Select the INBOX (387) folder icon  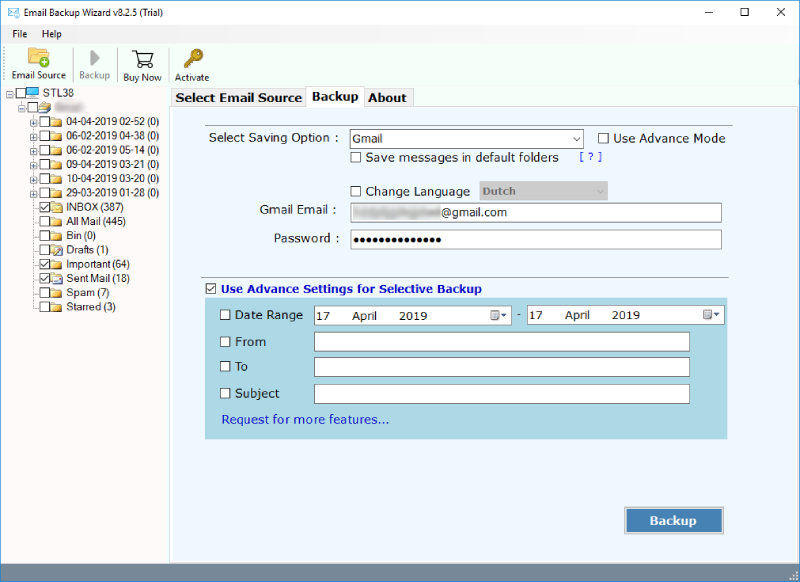click(58, 207)
